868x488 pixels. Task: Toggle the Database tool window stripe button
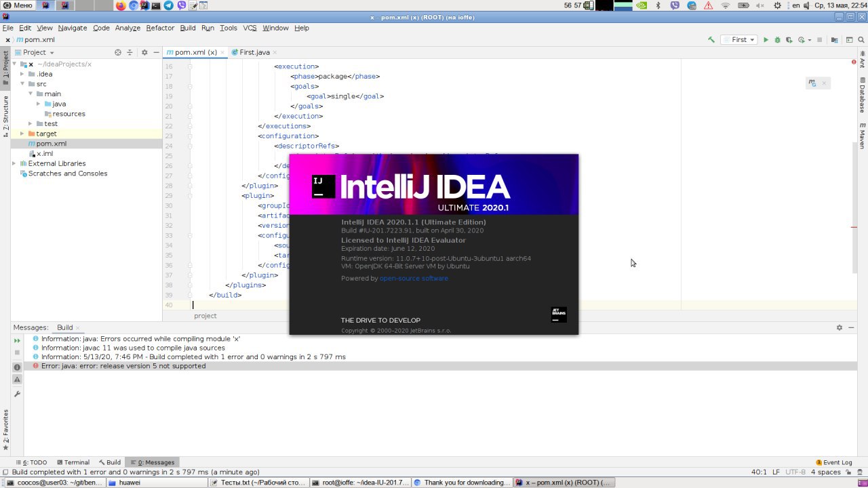862,95
